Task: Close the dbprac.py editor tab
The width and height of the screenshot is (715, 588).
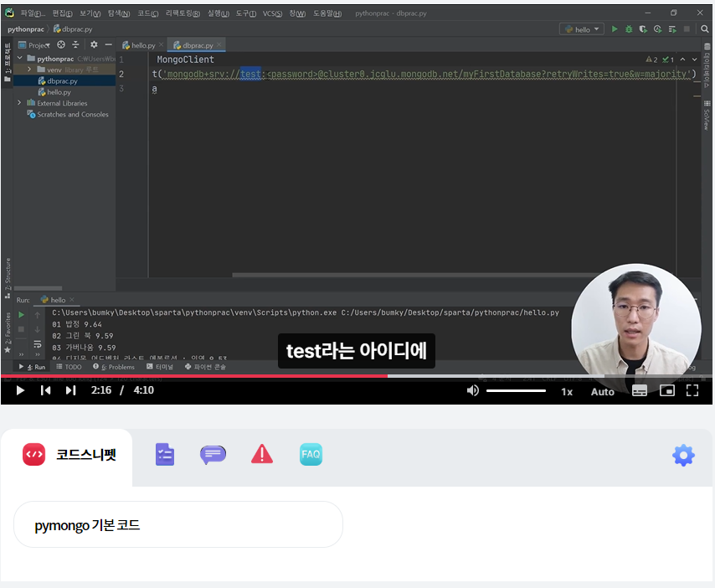Action: [219, 44]
